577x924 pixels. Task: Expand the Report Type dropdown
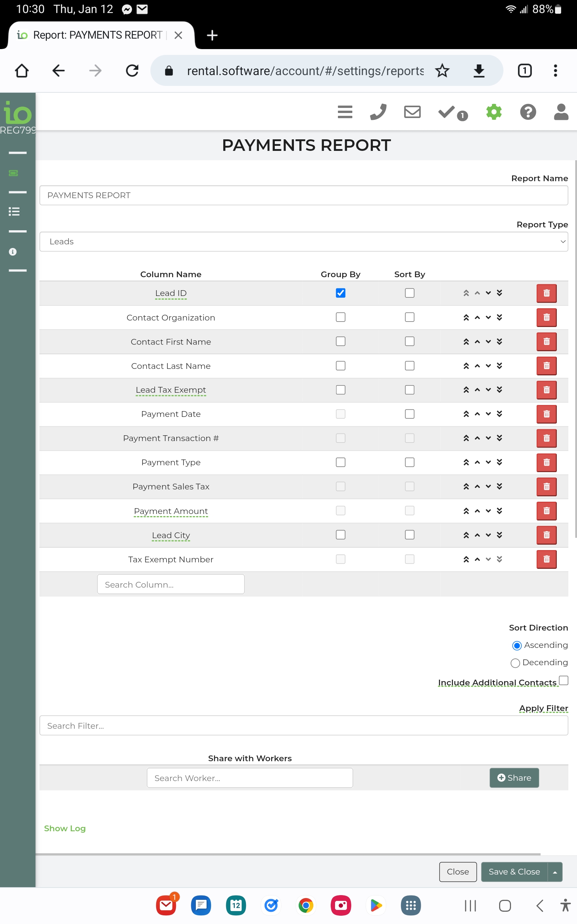tap(303, 242)
